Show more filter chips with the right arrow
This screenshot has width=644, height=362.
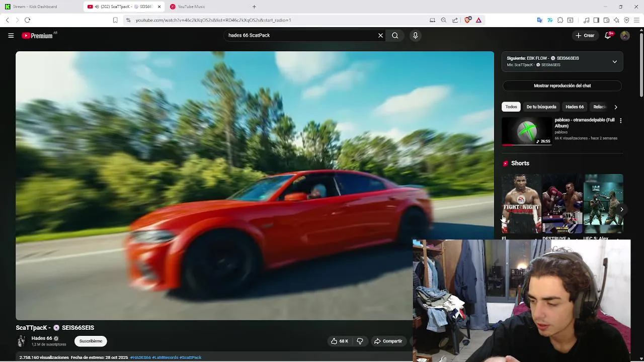click(615, 107)
